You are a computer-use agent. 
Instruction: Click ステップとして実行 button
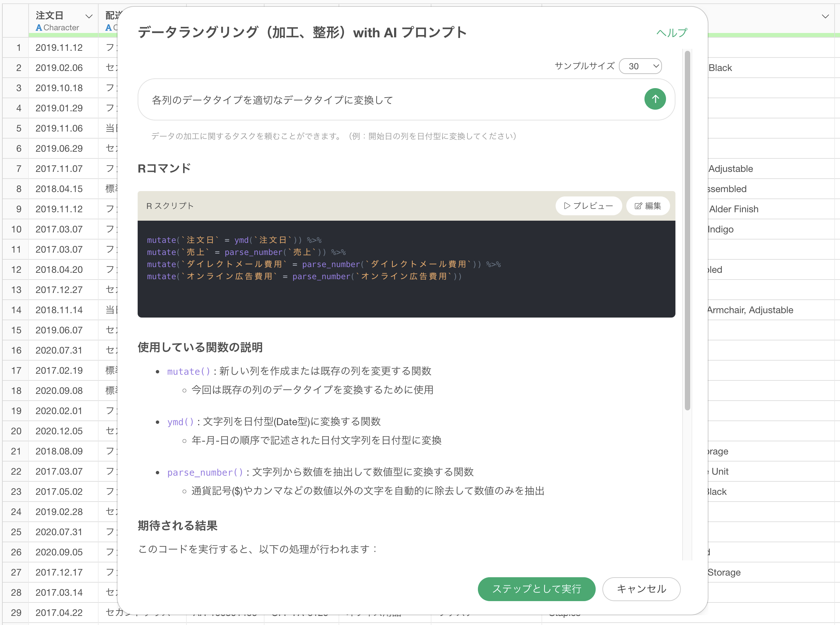[x=536, y=589]
